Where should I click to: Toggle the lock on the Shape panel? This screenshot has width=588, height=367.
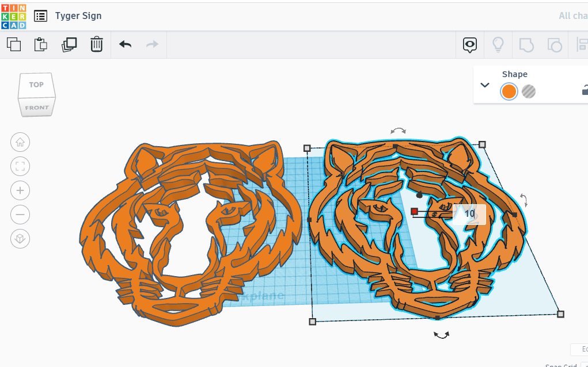click(585, 90)
